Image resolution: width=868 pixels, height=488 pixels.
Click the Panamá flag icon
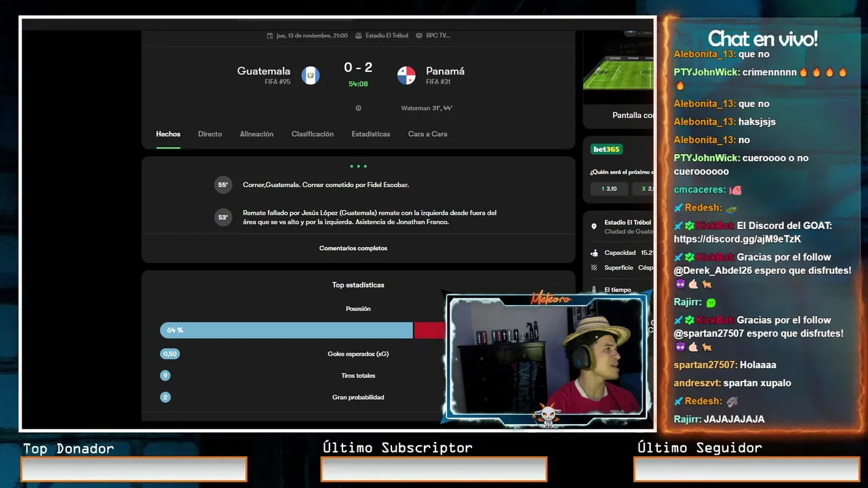click(406, 75)
